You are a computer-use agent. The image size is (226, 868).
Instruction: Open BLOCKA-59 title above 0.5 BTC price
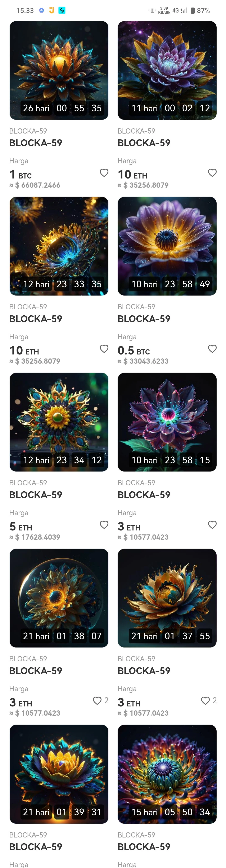(144, 319)
